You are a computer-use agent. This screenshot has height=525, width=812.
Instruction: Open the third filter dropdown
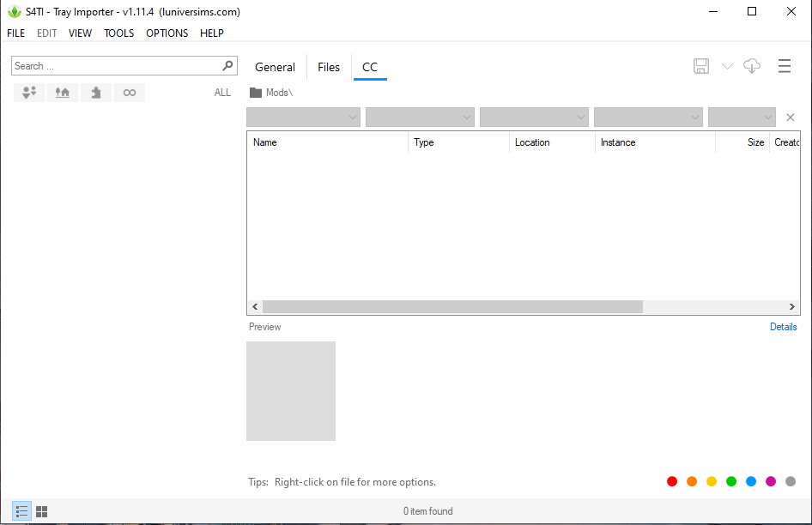(x=534, y=117)
